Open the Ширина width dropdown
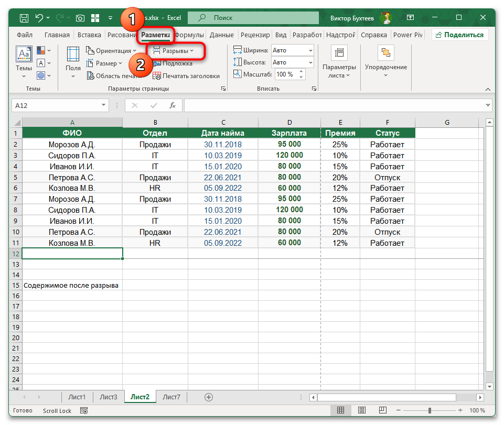504x425 pixels. click(x=310, y=50)
